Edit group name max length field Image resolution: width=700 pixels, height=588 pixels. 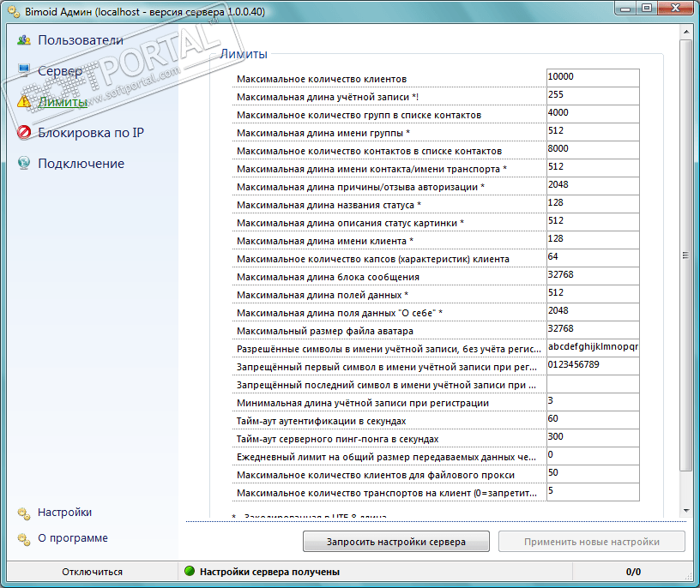[593, 132]
